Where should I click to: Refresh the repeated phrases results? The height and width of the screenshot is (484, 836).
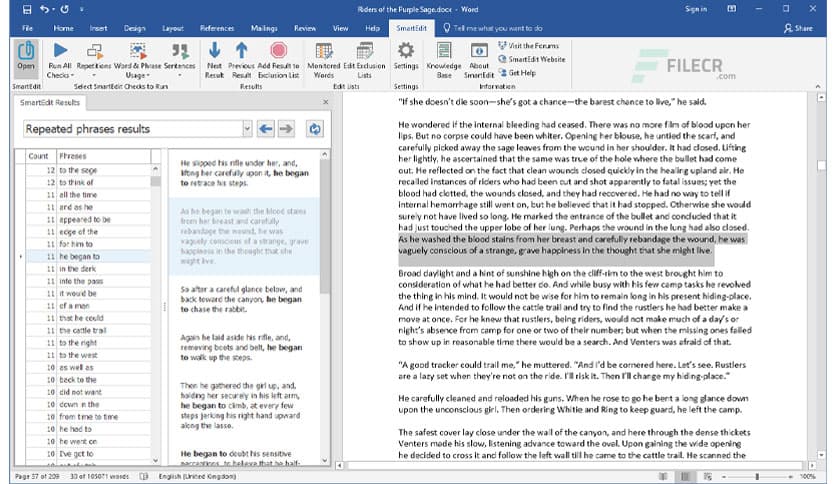point(315,128)
